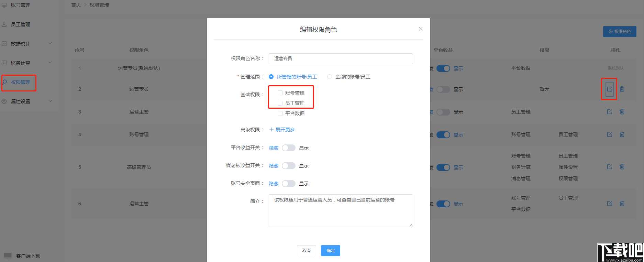Toggle row 2 平台收益 switch in table
Screen dimensions: 644x262
443,89
